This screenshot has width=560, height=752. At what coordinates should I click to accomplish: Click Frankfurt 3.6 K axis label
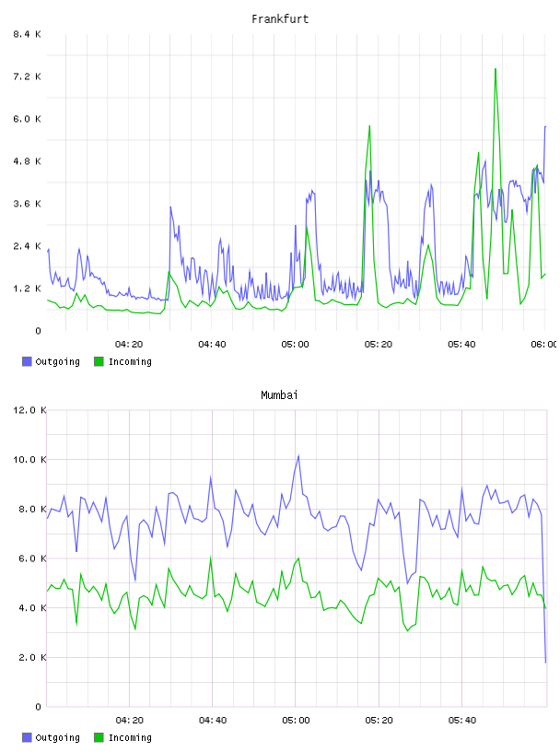(x=27, y=204)
